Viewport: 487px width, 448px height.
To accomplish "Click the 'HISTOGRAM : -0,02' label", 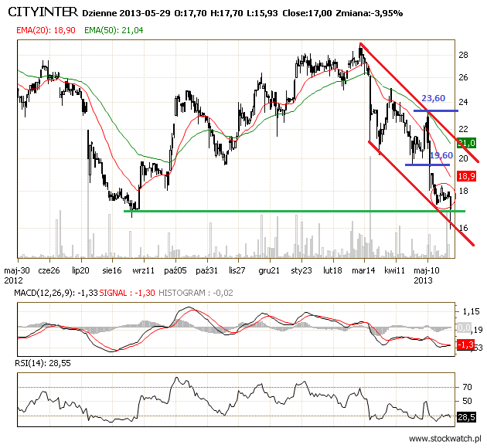I will pos(196,293).
